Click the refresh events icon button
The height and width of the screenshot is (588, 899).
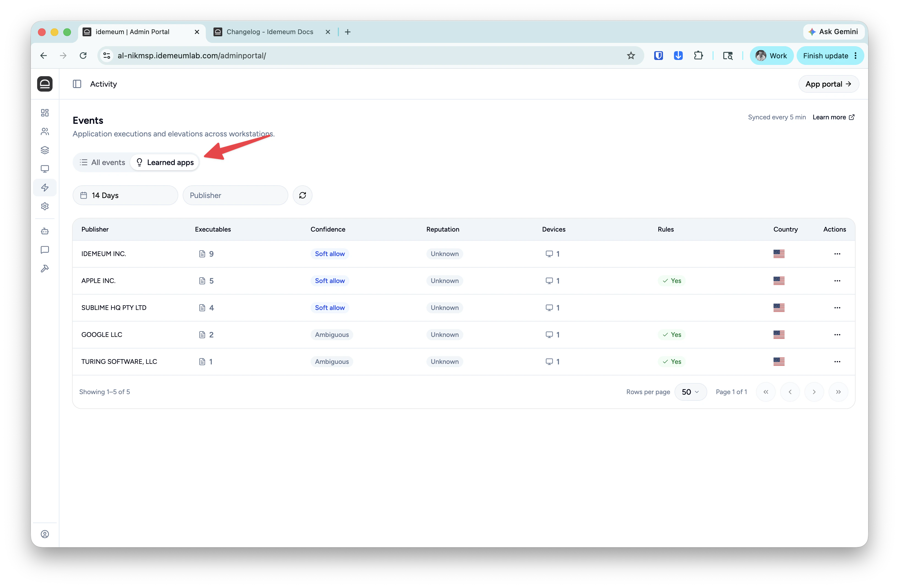303,195
